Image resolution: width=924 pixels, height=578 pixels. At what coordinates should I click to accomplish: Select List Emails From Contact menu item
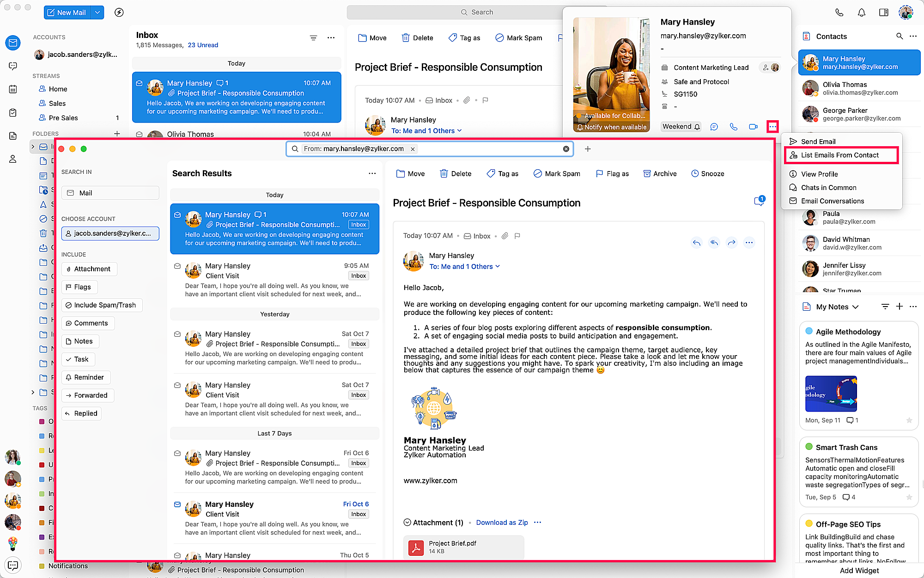[x=839, y=155]
